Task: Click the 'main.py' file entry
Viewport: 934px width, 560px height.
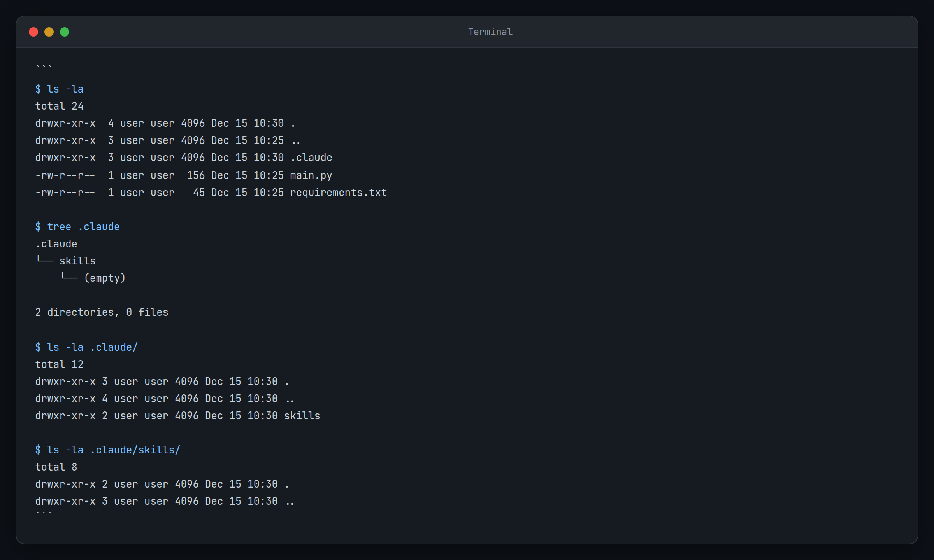Action: coord(311,175)
